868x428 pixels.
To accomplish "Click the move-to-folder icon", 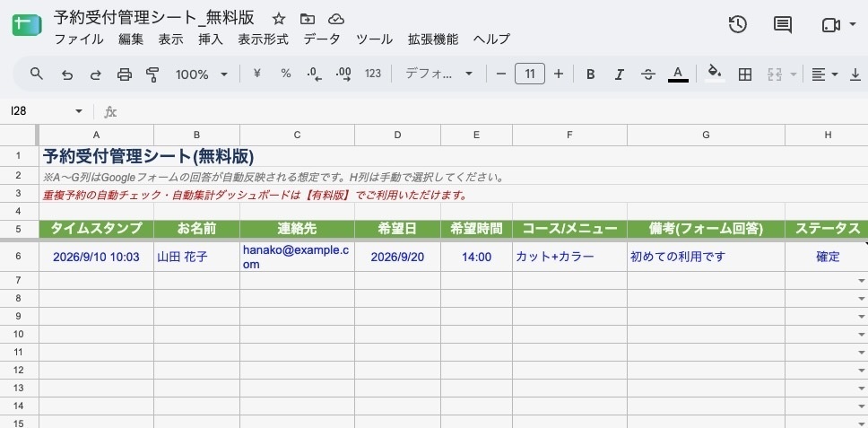I will [x=308, y=20].
